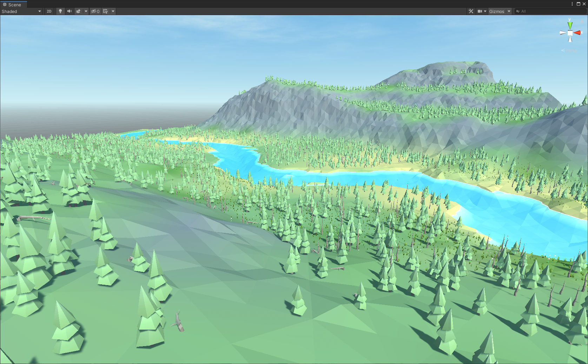The height and width of the screenshot is (364, 588).
Task: Open the grid settings dropdown arrow
Action: [113, 11]
